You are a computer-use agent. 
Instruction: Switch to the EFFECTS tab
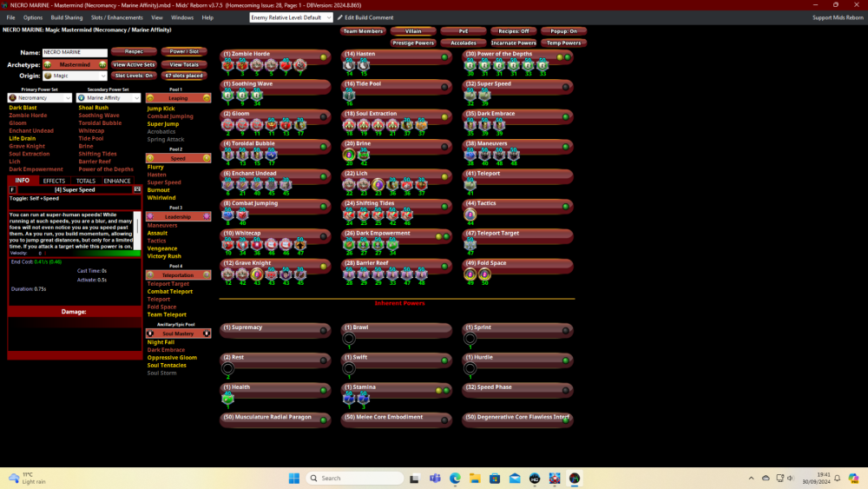click(x=54, y=181)
